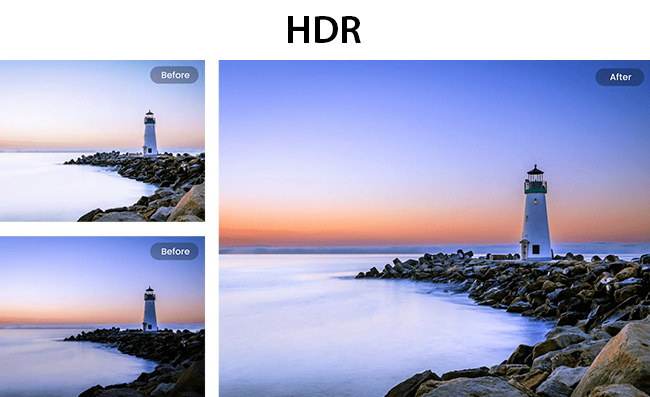The image size is (650, 397).
Task: Click the lighthouse in the top Before image
Action: 150,133
